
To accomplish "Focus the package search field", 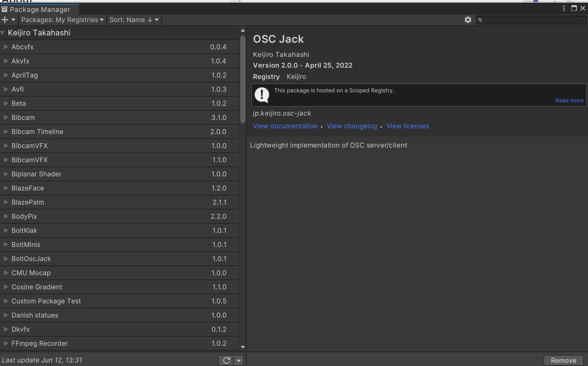I will (x=531, y=20).
